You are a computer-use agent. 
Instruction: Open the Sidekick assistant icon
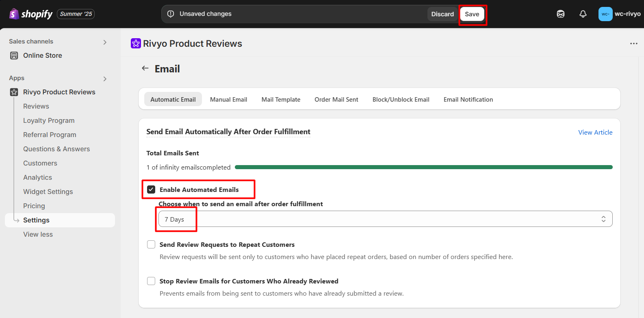561,14
